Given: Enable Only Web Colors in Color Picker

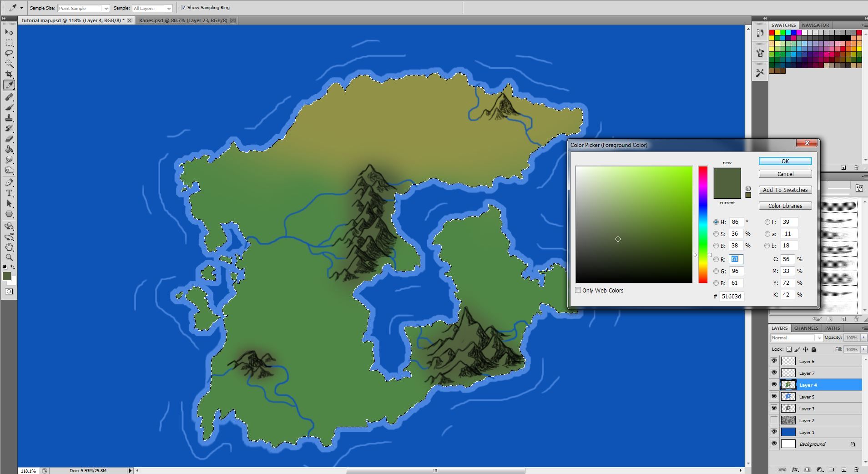Looking at the screenshot, I should tap(578, 290).
